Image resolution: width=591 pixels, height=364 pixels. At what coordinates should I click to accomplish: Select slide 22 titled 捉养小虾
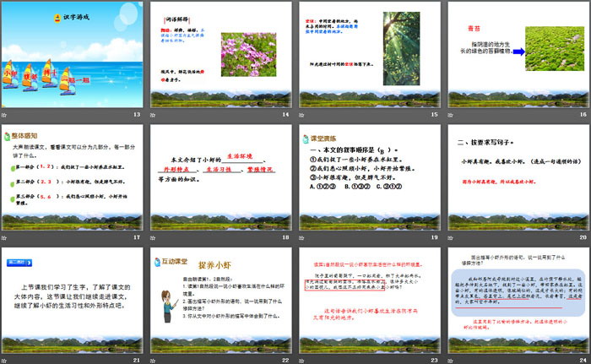[x=221, y=301]
